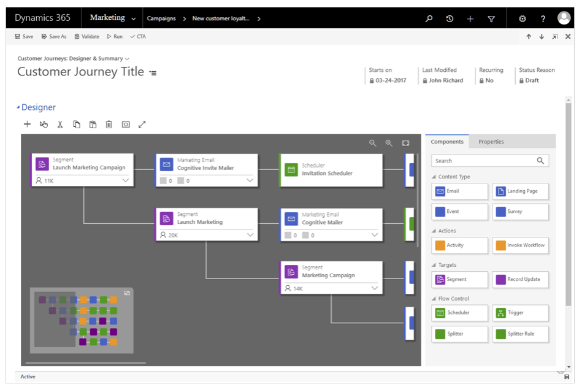Open Campaigns breadcrumb in navigation bar
Image resolution: width=582 pixels, height=392 pixels.
(161, 18)
